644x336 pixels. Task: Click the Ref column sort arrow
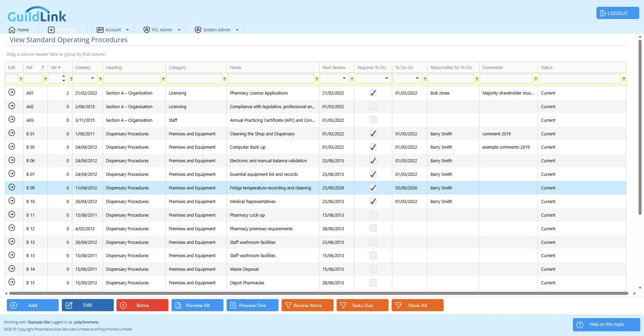43,67
